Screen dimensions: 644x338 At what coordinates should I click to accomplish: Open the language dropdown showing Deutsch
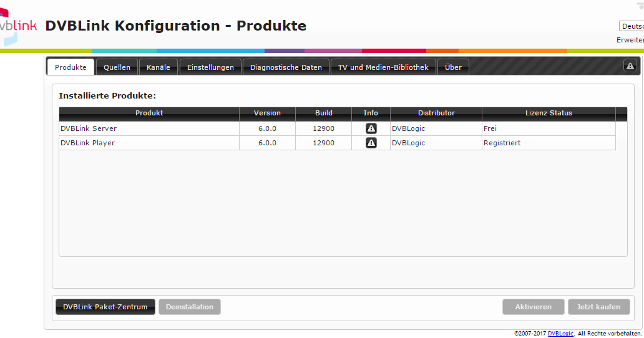[x=631, y=26]
